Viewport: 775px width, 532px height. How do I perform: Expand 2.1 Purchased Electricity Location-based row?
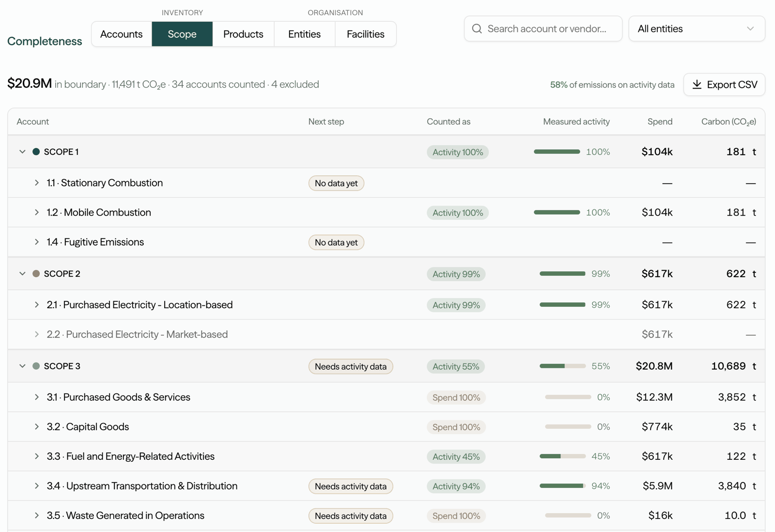coord(37,305)
